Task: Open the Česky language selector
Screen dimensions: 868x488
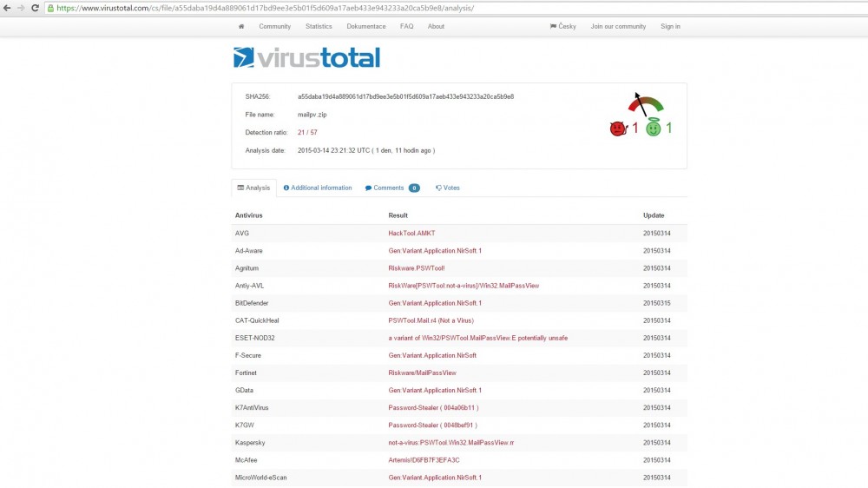Action: point(562,27)
